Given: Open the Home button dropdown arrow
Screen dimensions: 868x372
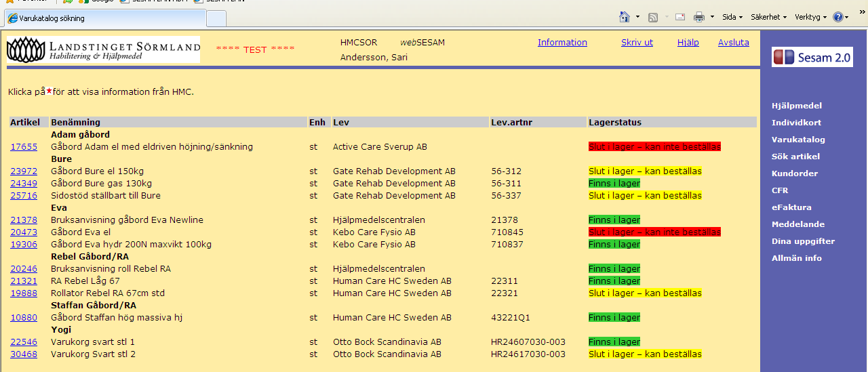Looking at the screenshot, I should 637,17.
